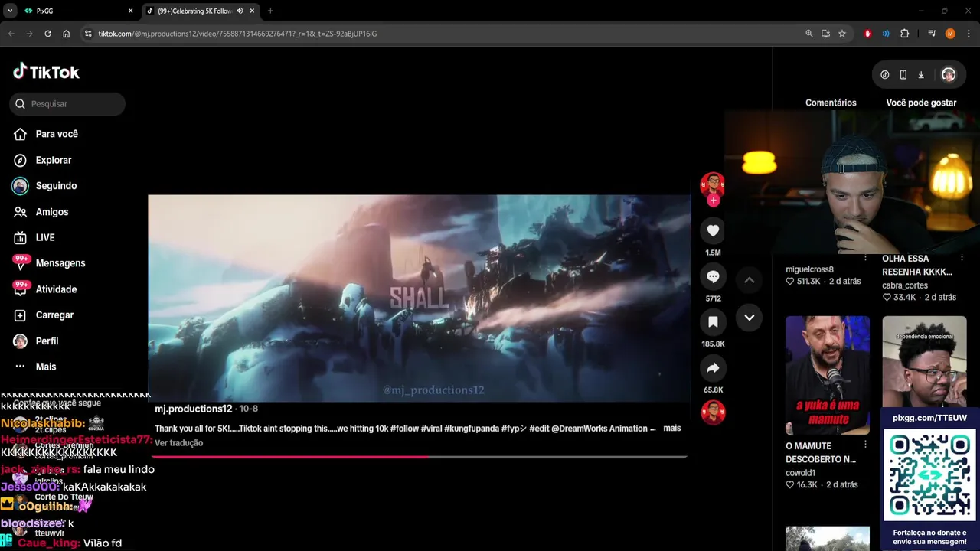Open the Extensions puzzle piece menu

point(905,34)
